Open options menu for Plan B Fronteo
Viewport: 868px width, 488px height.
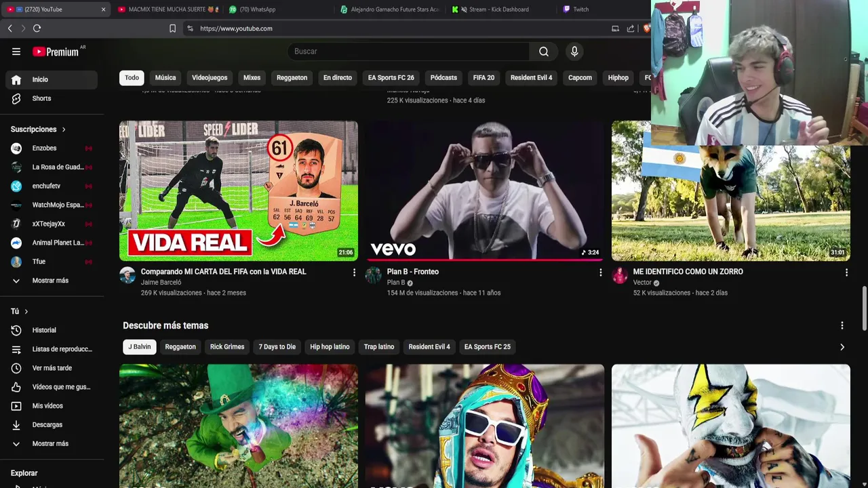(x=600, y=272)
